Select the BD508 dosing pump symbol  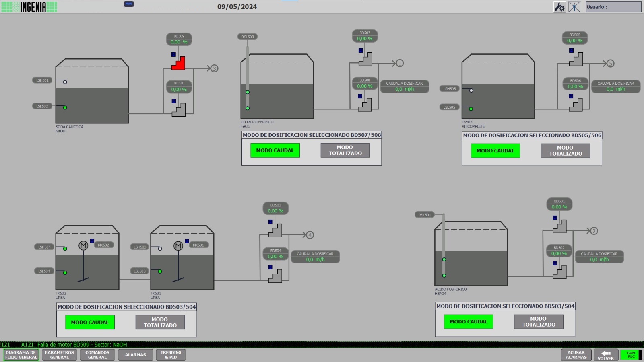365,105
